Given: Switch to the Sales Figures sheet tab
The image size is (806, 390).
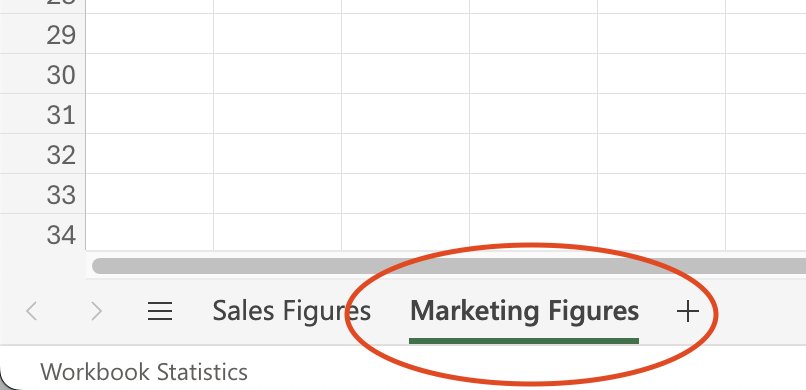Looking at the screenshot, I should [291, 311].
